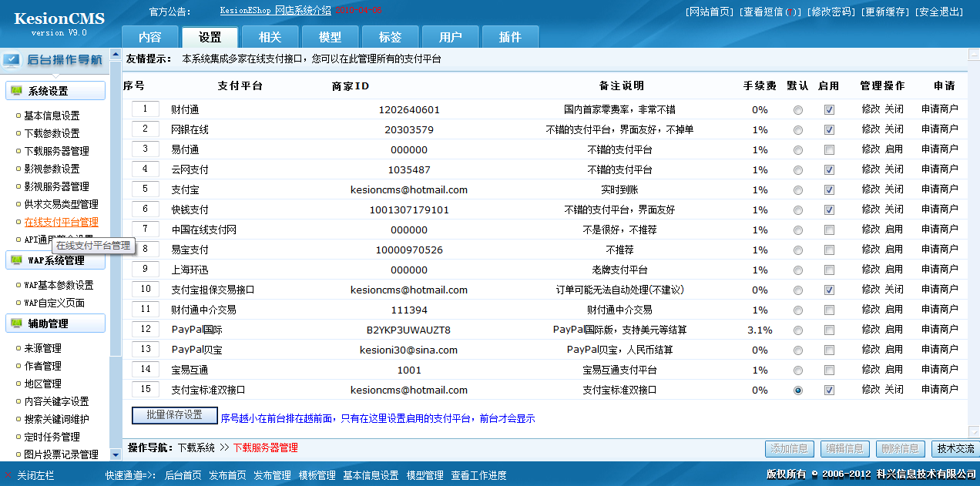Expand the WAP系统管理 section header
980x486 pixels.
pos(55,260)
